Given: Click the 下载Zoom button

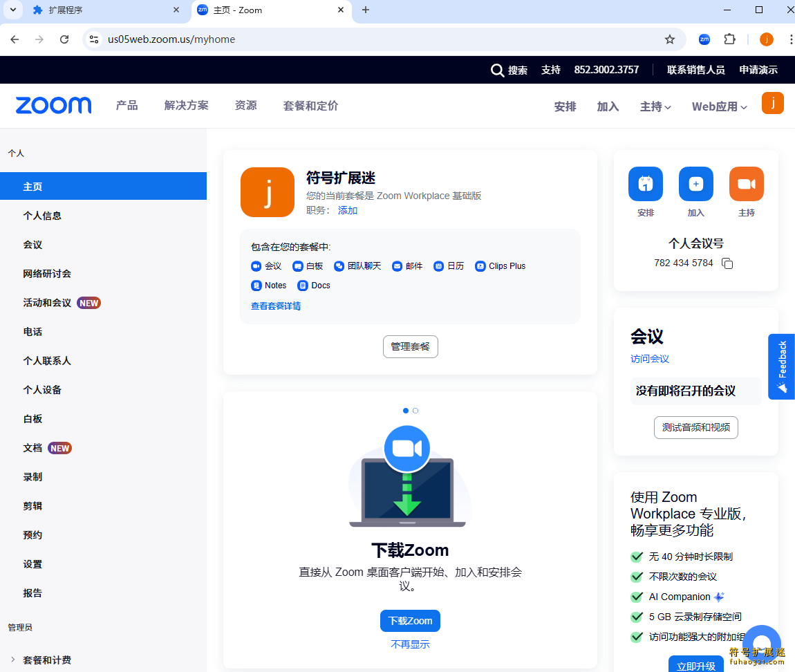Looking at the screenshot, I should tap(410, 621).
